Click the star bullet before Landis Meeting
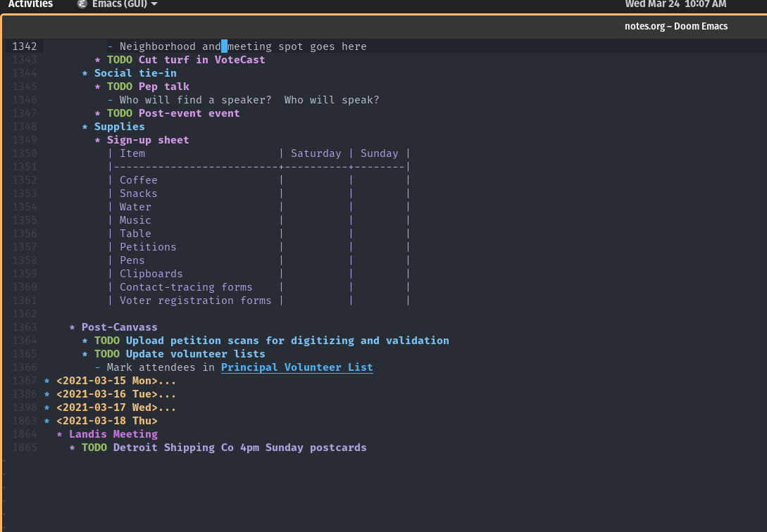The height and width of the screenshot is (532, 767). (x=60, y=434)
